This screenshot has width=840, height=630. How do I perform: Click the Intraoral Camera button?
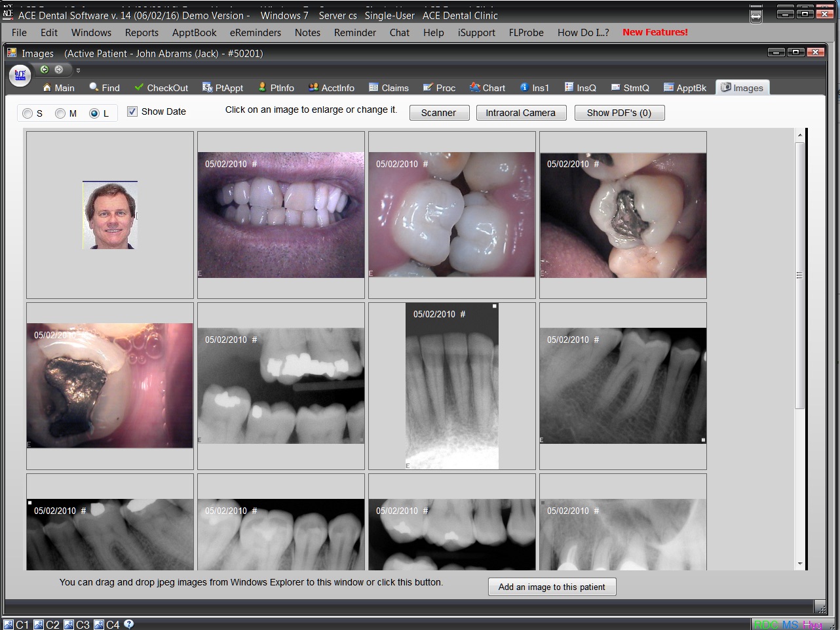pos(520,113)
